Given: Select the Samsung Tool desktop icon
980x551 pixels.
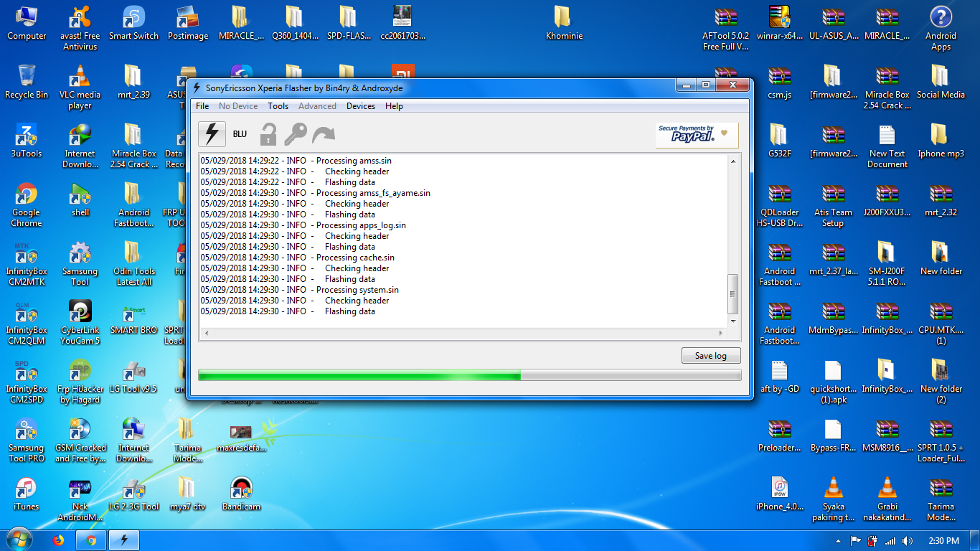Looking at the screenshot, I should pyautogui.click(x=80, y=263).
